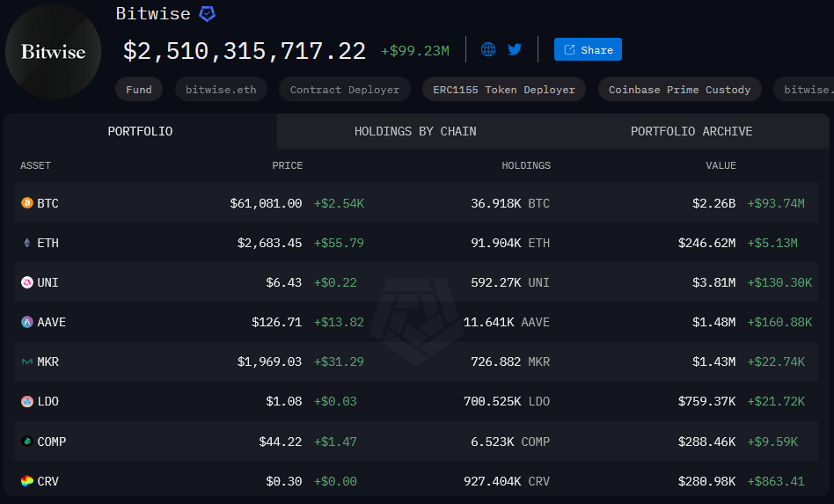
Task: Click the total balance $2,510,315,717.22
Action: pyautogui.click(x=245, y=51)
